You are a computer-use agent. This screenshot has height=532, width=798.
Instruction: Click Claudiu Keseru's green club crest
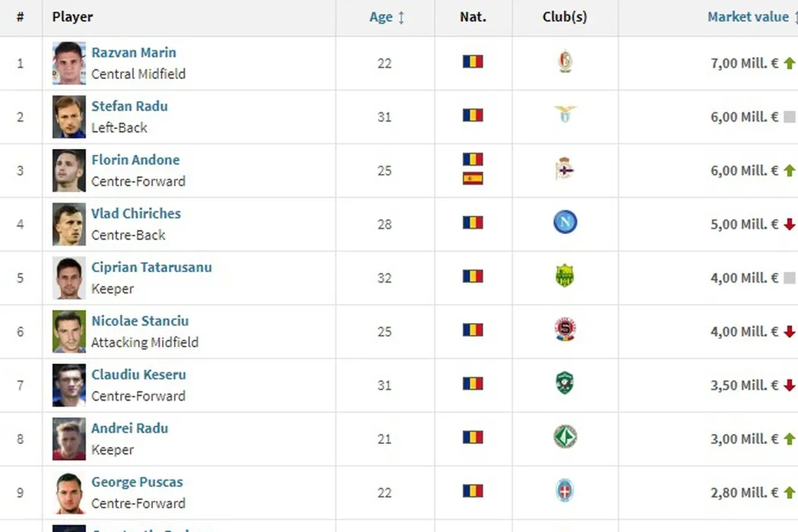point(565,383)
